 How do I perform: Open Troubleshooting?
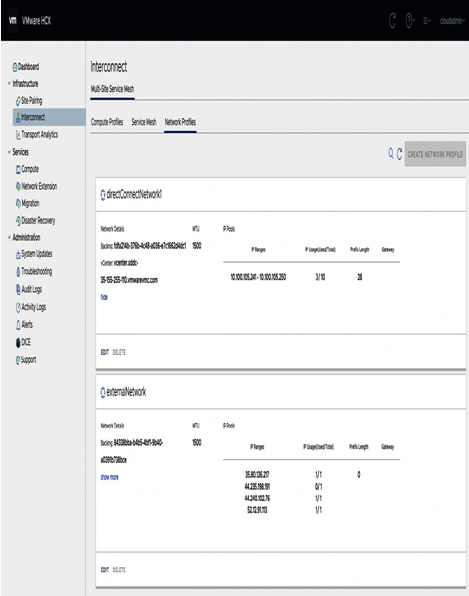click(x=36, y=271)
